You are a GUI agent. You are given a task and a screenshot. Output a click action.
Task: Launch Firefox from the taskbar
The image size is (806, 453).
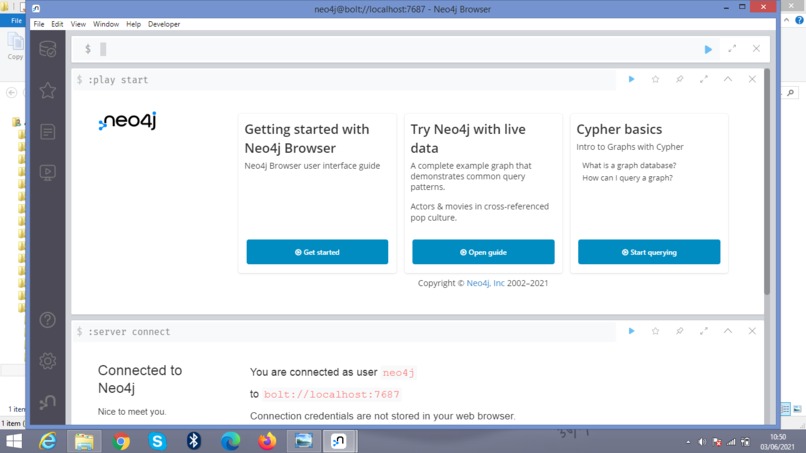pos(267,441)
